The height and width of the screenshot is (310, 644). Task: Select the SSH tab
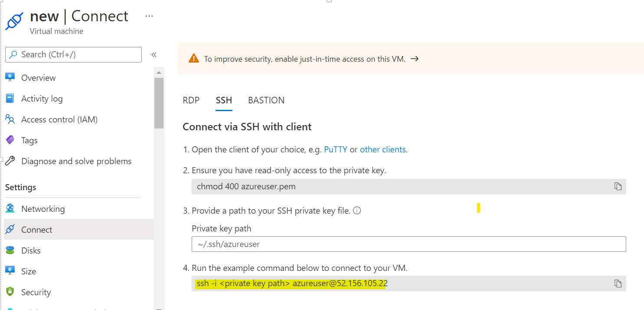[x=224, y=100]
